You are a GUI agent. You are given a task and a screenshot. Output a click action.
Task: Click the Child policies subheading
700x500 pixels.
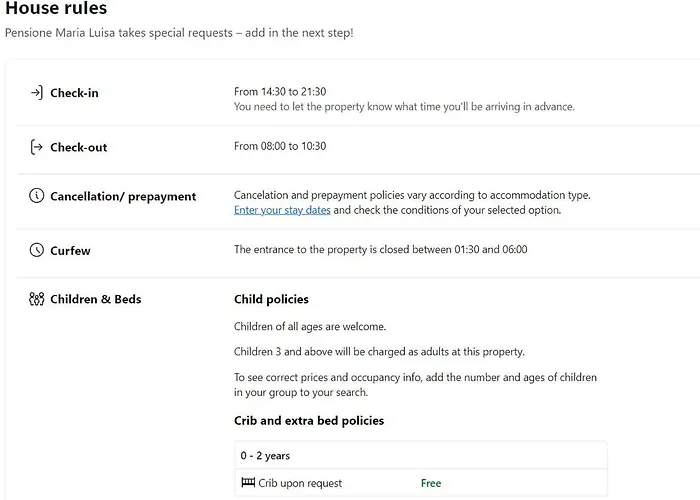tap(271, 299)
